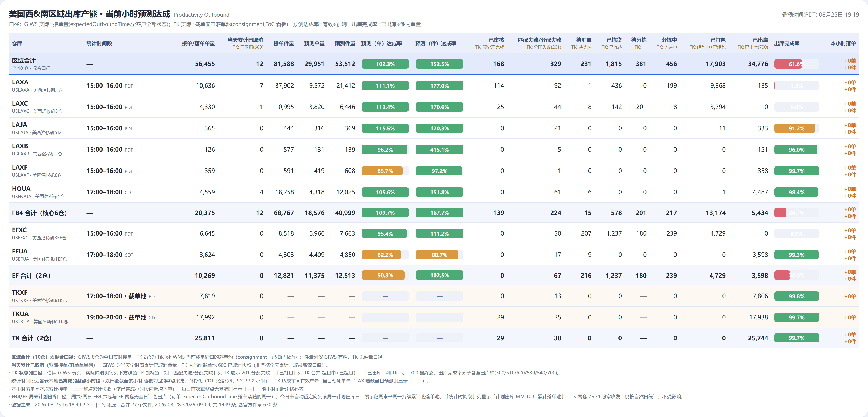This screenshot has width=868, height=417.
Task: Click the LAXA order count 10,636
Action: click(206, 86)
